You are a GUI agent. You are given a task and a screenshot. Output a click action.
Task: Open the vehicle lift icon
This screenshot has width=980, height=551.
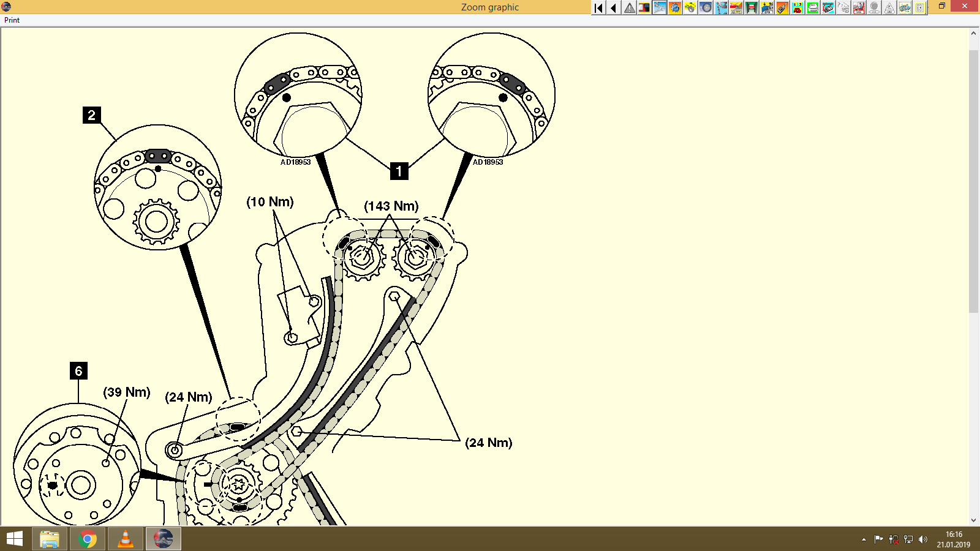(x=751, y=8)
